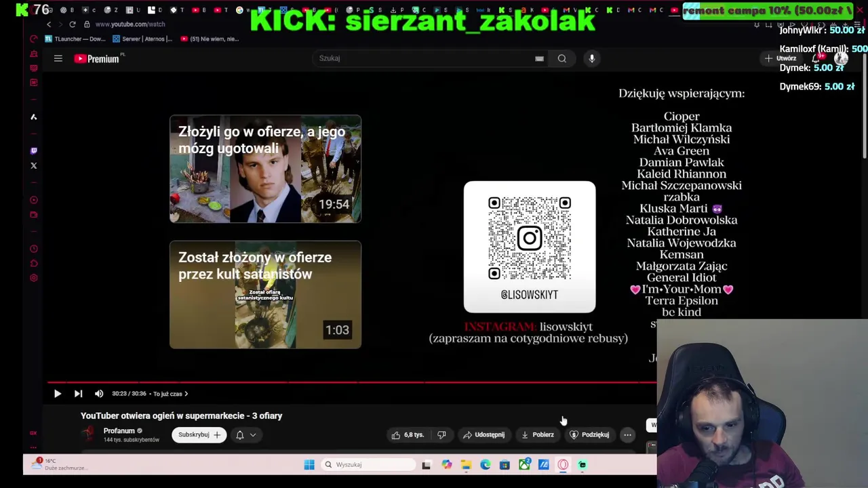Open the on-screen keyboard in search box

[539, 58]
